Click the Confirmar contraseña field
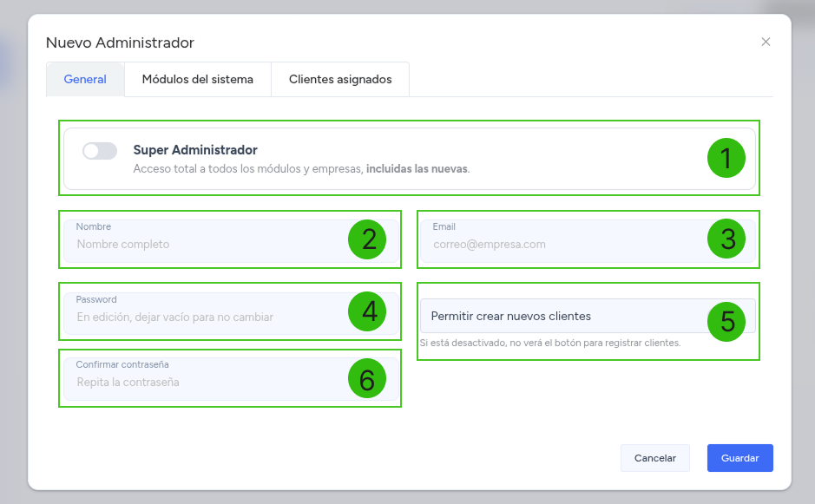Image resolution: width=815 pixels, height=504 pixels. point(231,379)
